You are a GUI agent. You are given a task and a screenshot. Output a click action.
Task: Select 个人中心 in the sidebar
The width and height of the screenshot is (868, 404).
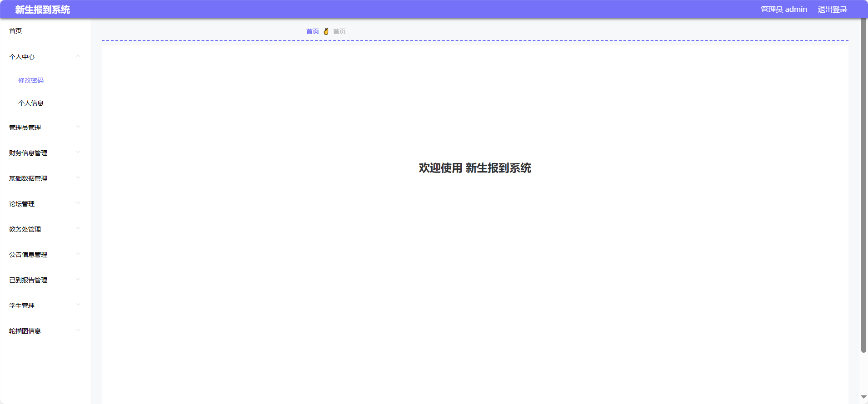point(22,57)
